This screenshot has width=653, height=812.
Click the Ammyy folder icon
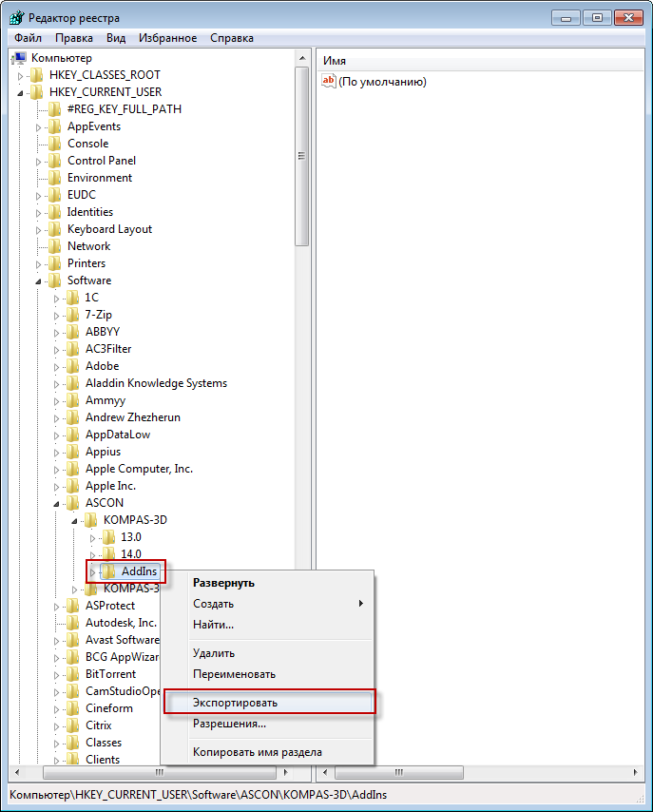pyautogui.click(x=73, y=400)
